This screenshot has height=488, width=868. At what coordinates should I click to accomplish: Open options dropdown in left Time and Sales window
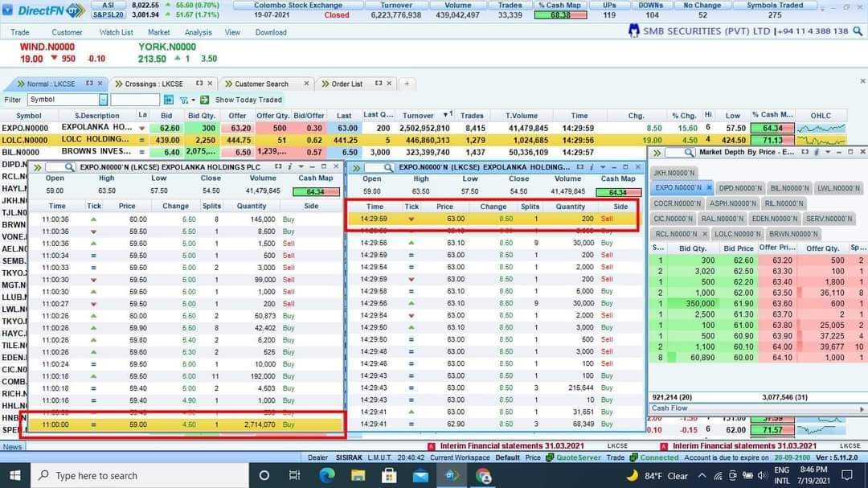tap(301, 166)
